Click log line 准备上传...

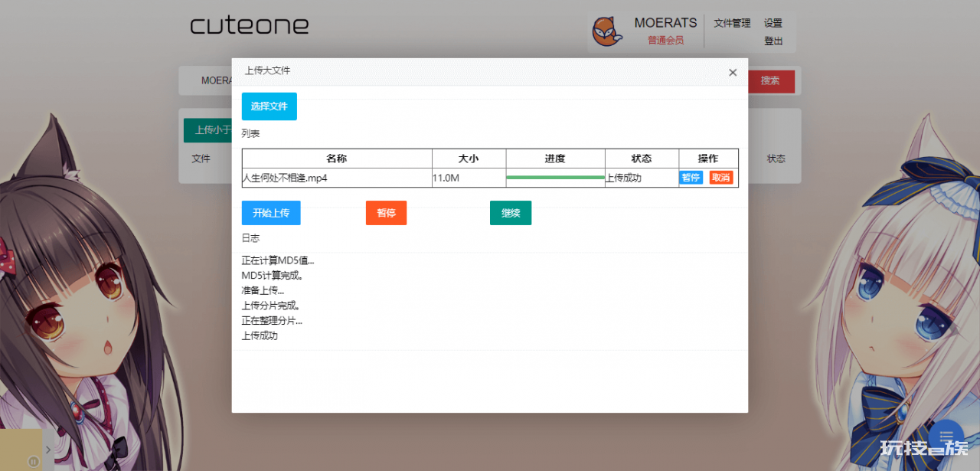(263, 290)
